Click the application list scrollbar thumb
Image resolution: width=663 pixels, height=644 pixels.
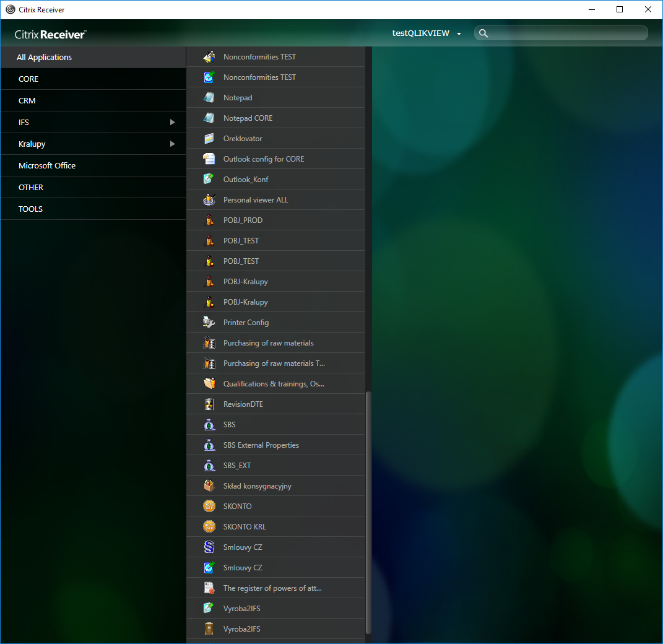coord(368,513)
